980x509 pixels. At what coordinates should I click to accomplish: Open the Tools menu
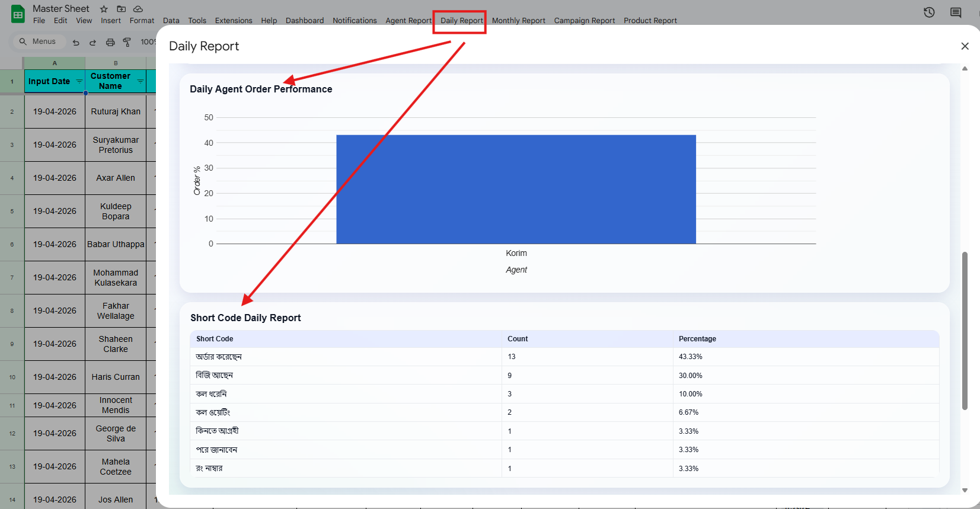[x=197, y=21]
